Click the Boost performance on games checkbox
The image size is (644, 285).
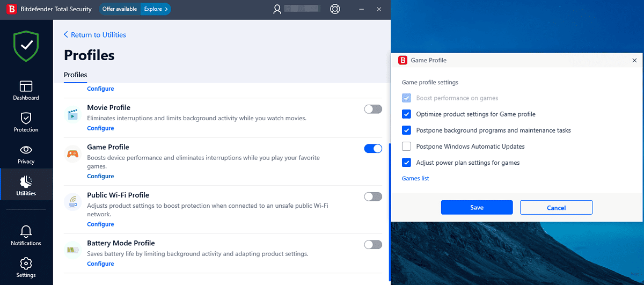coord(407,98)
